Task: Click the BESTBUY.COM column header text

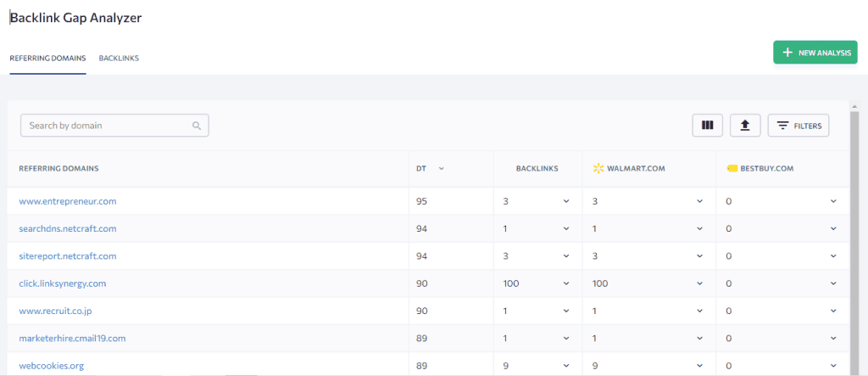Action: point(767,169)
